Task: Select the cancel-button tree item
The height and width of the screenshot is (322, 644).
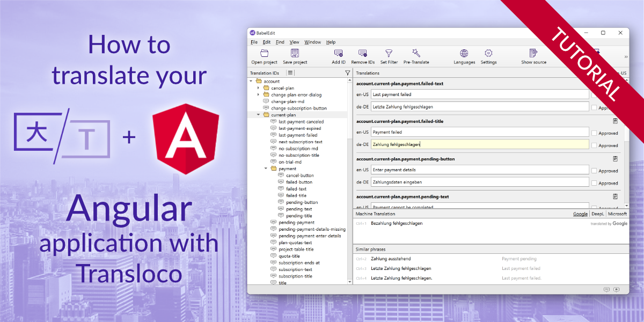Action: (x=300, y=175)
